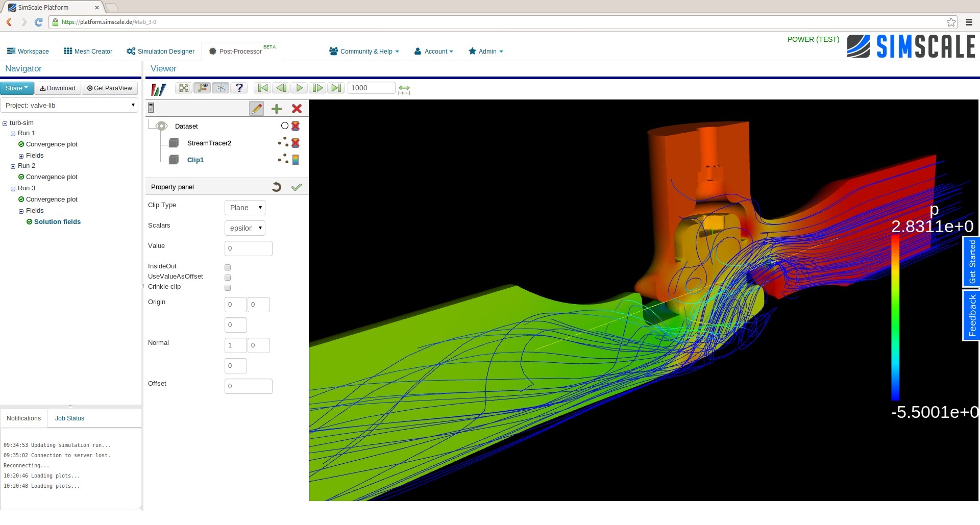Click the color legend icon next to Clip1

296,159
